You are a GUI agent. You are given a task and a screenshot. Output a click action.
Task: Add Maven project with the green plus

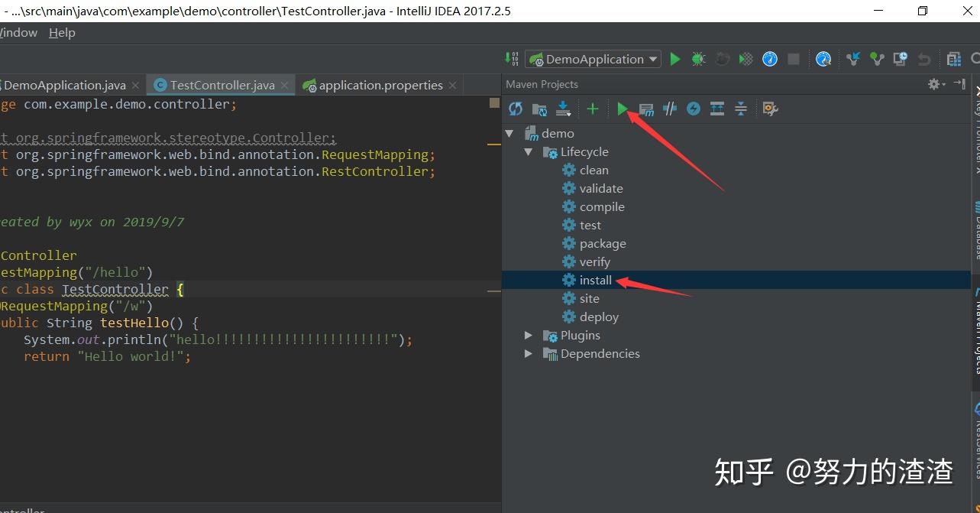(x=593, y=109)
